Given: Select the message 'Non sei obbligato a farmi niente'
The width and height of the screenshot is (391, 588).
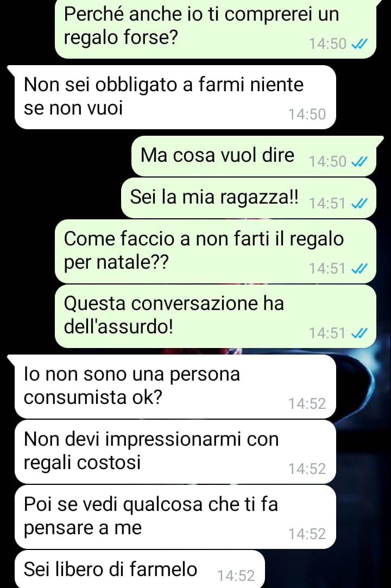Looking at the screenshot, I should pyautogui.click(x=175, y=97).
